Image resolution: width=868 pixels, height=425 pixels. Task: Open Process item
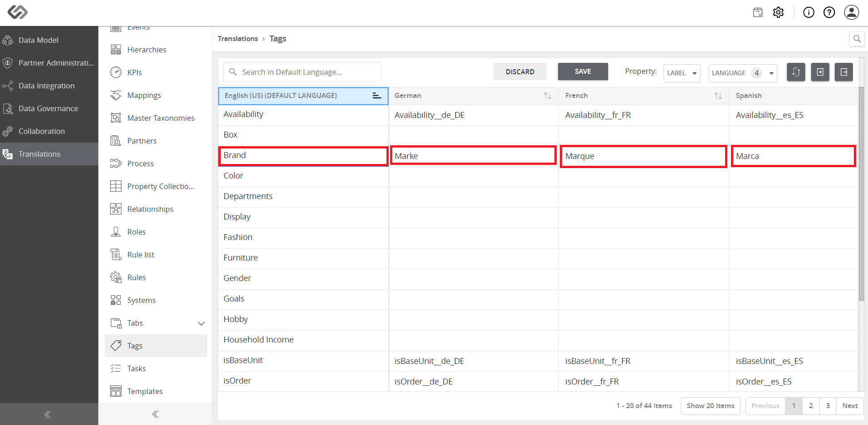coord(156,164)
